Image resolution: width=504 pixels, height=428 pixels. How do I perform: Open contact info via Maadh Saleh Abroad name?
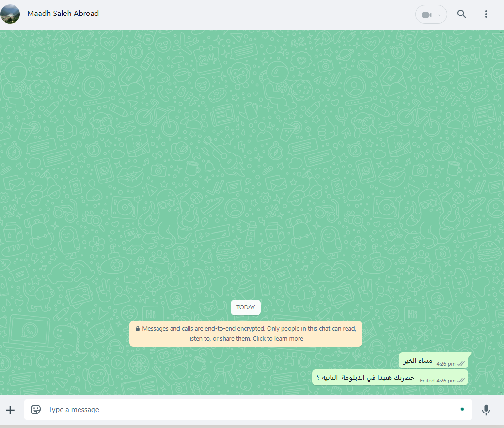[x=63, y=14]
